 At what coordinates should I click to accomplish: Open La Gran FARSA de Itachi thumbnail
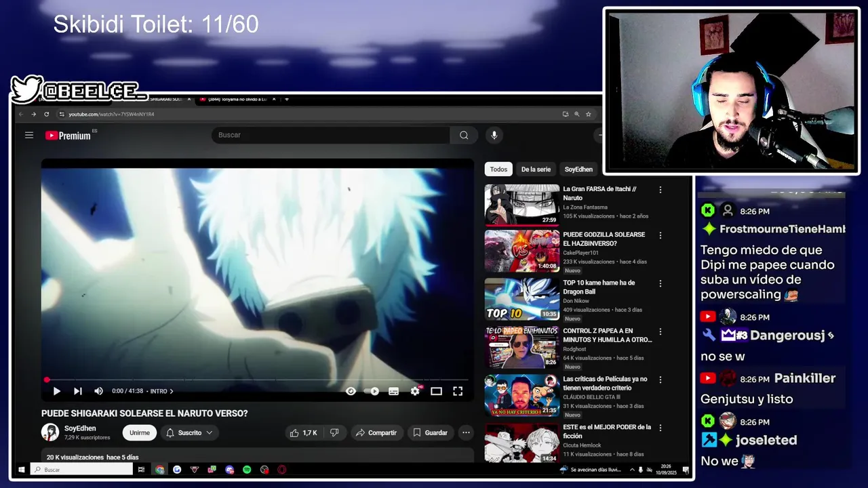coord(522,205)
